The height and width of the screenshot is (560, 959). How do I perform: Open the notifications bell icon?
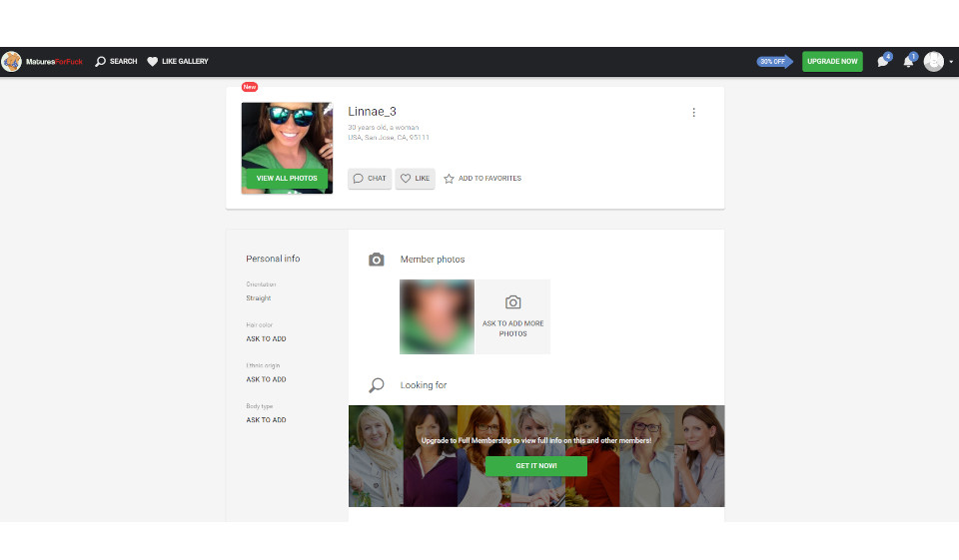tap(908, 62)
